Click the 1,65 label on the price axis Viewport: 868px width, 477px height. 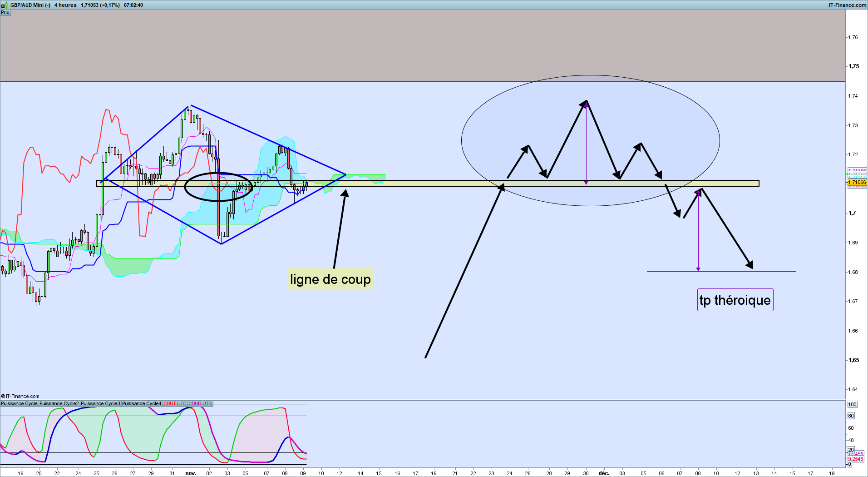click(853, 360)
